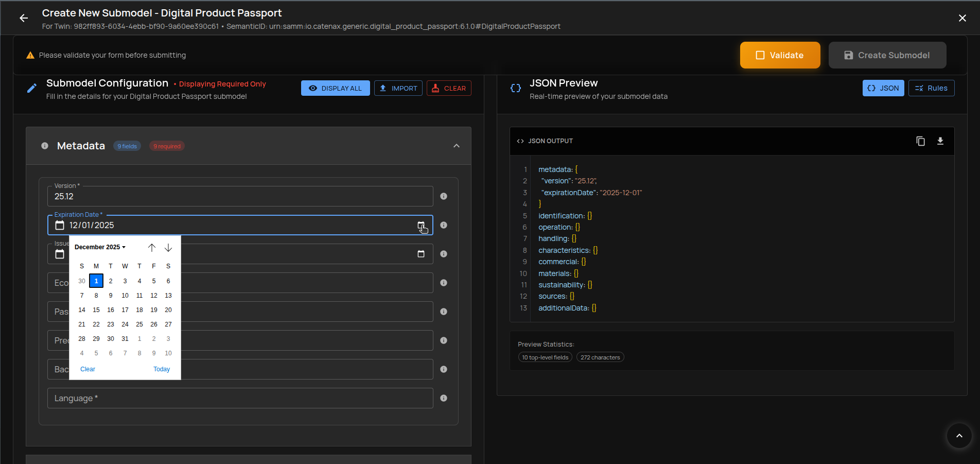Click the Validate checkbox button

tap(780, 55)
